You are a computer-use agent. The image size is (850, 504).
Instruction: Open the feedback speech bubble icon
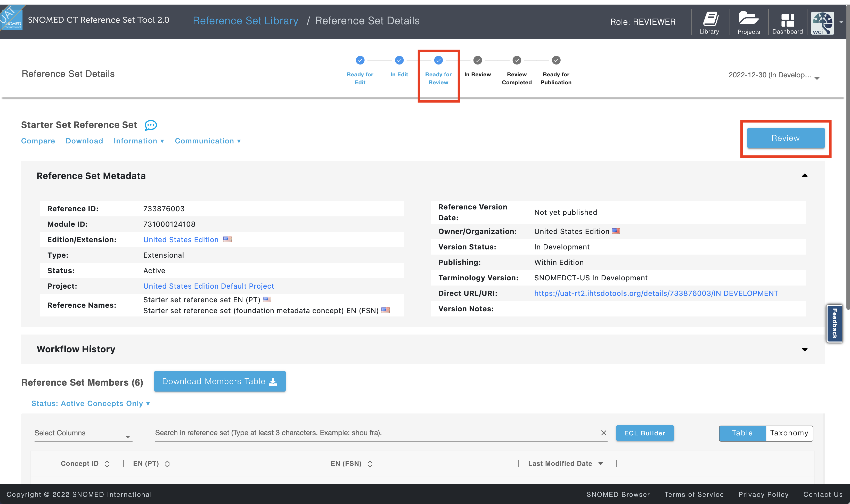coord(150,125)
